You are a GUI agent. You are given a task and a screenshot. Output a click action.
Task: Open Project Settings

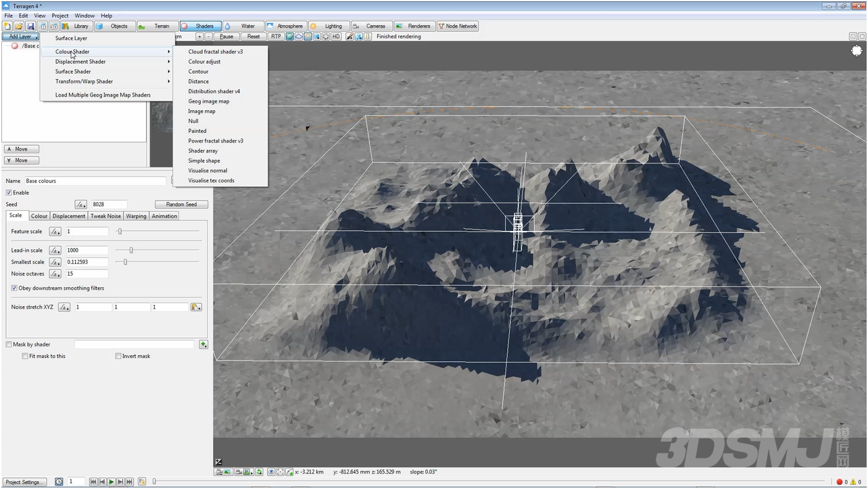coord(24,482)
